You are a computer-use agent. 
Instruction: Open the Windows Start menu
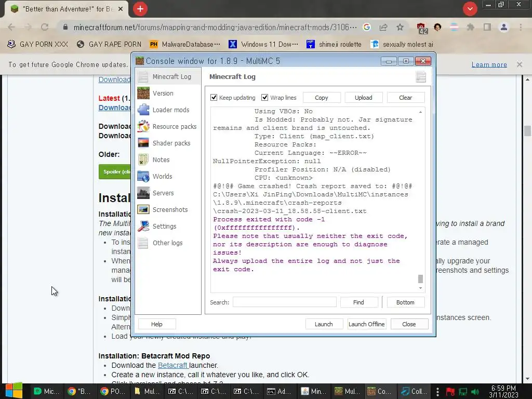[x=14, y=391]
